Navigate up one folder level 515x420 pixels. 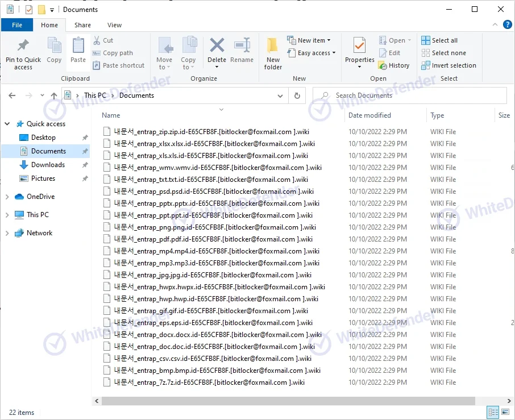(54, 95)
